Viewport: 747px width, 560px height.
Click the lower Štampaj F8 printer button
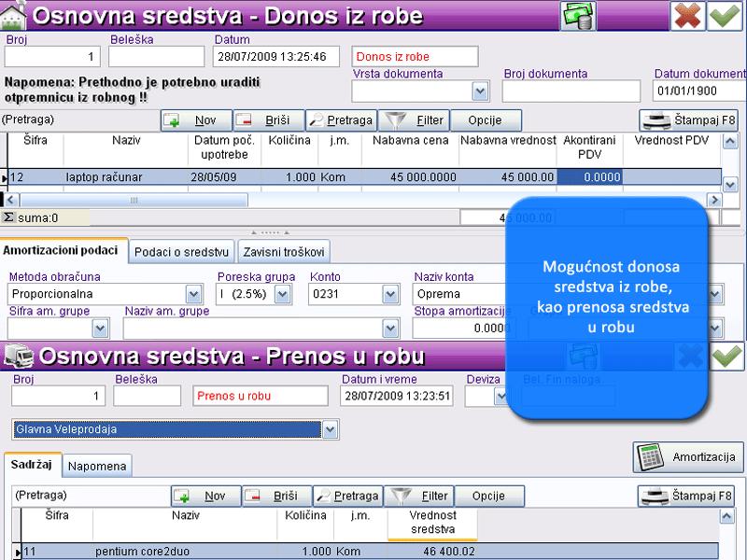(x=689, y=496)
